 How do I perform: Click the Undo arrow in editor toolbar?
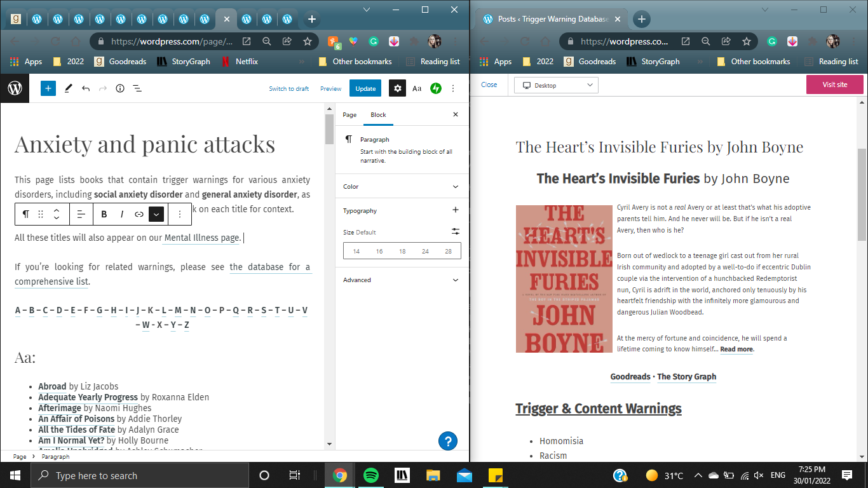(86, 88)
